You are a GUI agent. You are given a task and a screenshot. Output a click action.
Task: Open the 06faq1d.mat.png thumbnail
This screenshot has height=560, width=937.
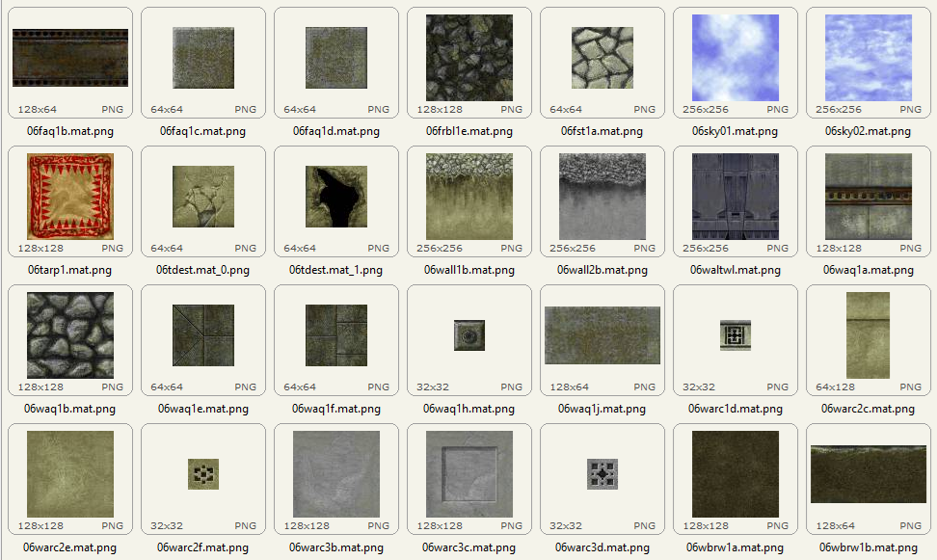pyautogui.click(x=336, y=58)
